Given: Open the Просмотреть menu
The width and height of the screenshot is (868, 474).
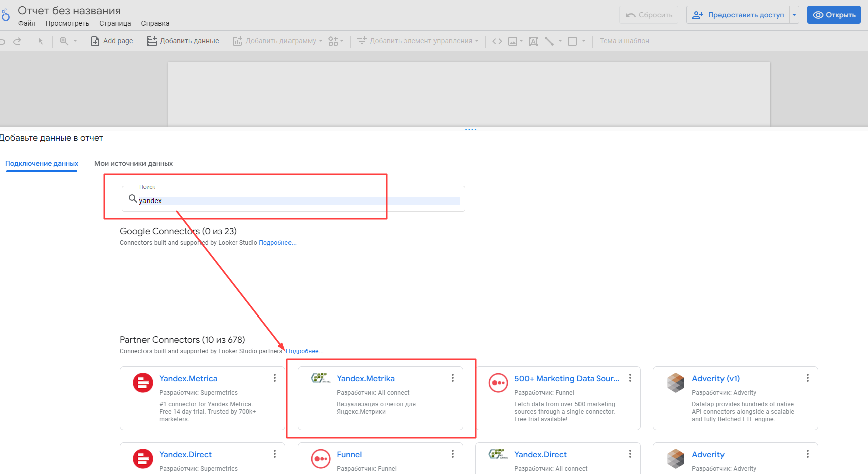Looking at the screenshot, I should pyautogui.click(x=67, y=23).
